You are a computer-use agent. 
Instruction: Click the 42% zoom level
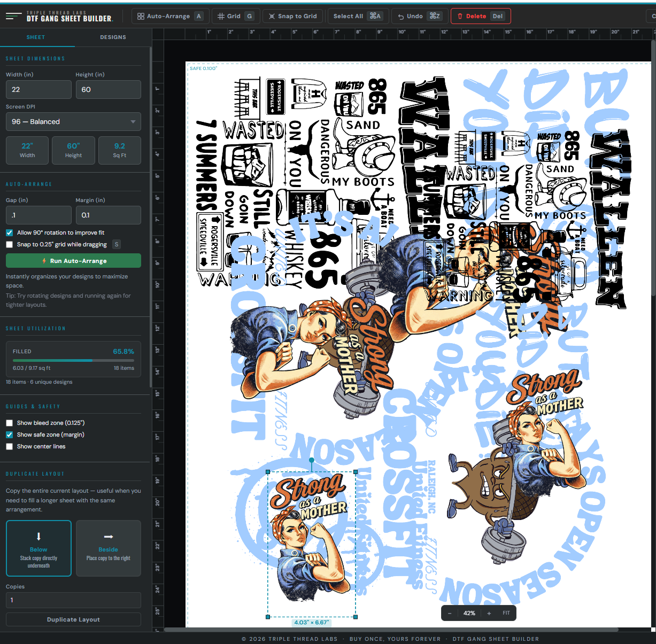click(x=469, y=613)
